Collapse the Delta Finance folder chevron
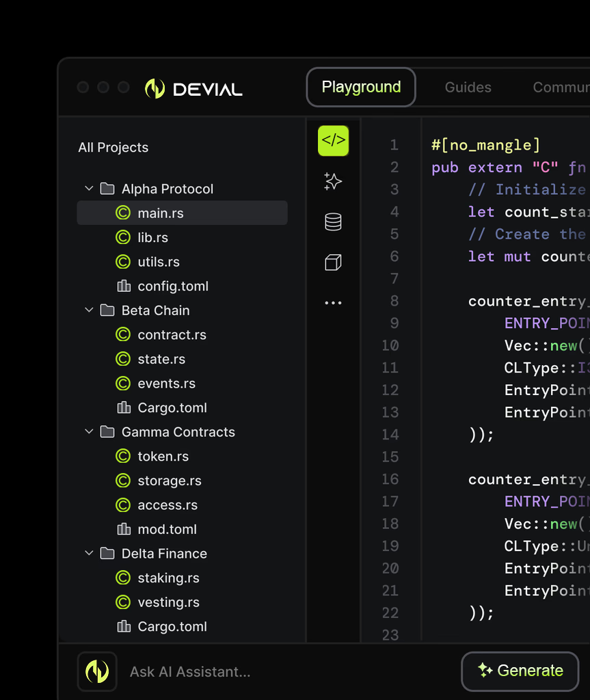This screenshot has width=590, height=700. pos(89,553)
